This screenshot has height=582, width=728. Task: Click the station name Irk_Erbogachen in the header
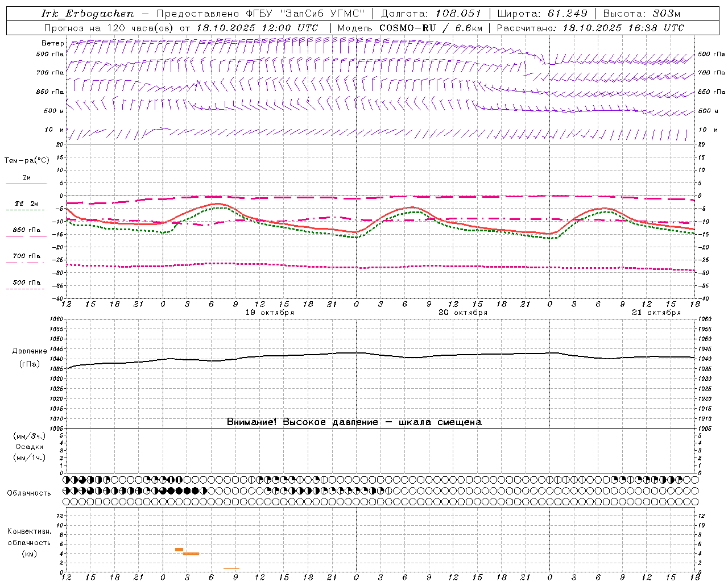pos(88,14)
